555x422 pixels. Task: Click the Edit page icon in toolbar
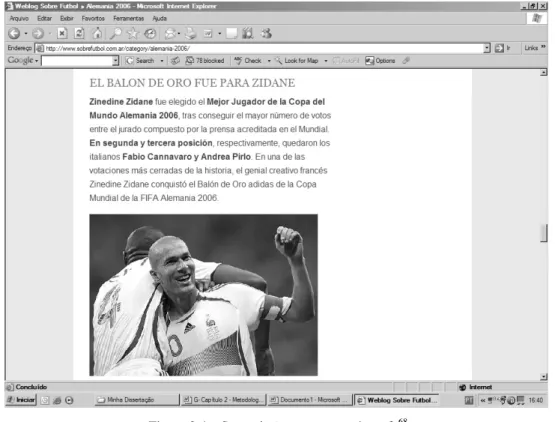click(208, 34)
